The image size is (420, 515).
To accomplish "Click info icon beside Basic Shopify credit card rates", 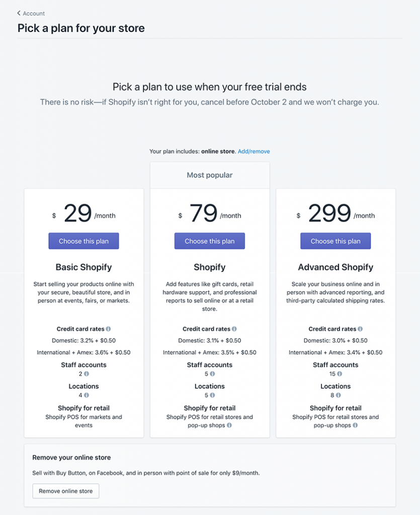I will pyautogui.click(x=108, y=329).
